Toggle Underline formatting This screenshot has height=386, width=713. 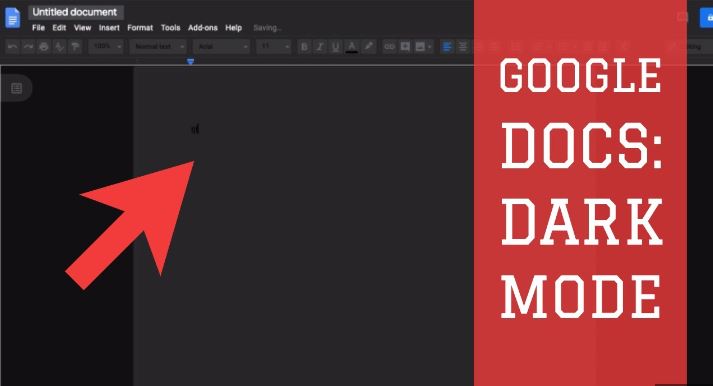coord(336,46)
